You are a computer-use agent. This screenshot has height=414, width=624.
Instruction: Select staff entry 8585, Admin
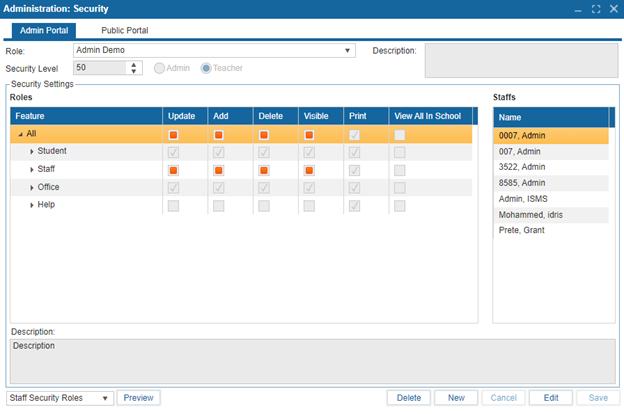coord(551,183)
